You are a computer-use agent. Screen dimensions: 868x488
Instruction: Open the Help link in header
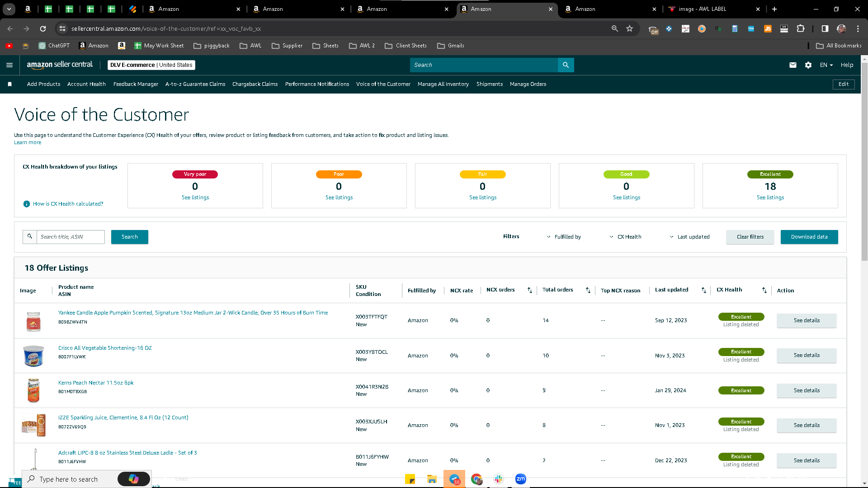point(847,65)
